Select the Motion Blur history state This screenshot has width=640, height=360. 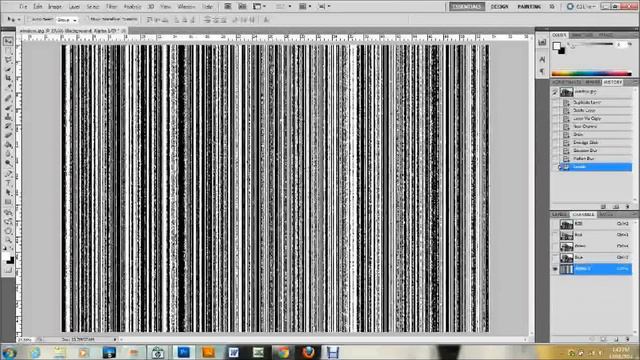[x=596, y=159]
